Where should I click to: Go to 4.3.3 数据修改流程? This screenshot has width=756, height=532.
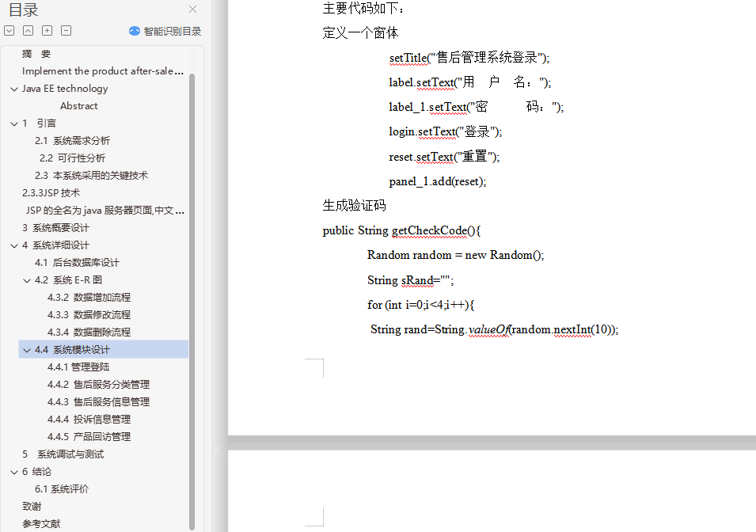[89, 315]
